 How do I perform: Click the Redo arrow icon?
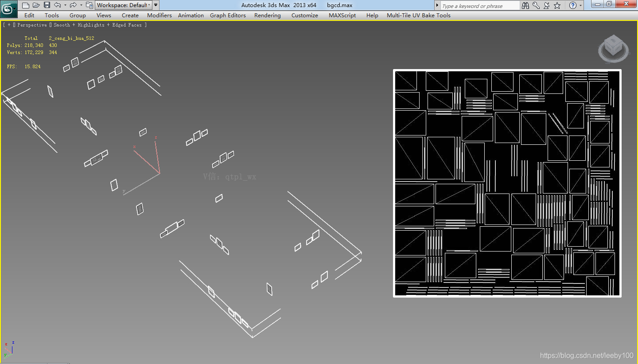(73, 5)
